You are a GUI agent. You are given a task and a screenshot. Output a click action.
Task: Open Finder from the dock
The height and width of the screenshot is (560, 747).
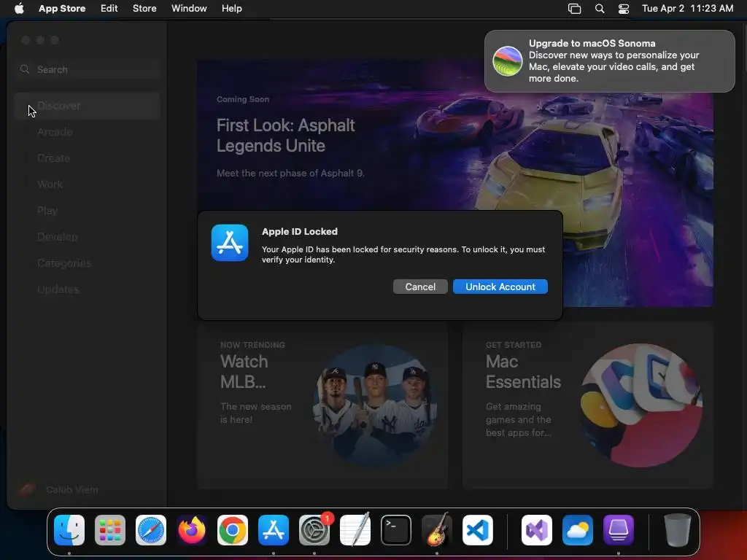coord(69,530)
